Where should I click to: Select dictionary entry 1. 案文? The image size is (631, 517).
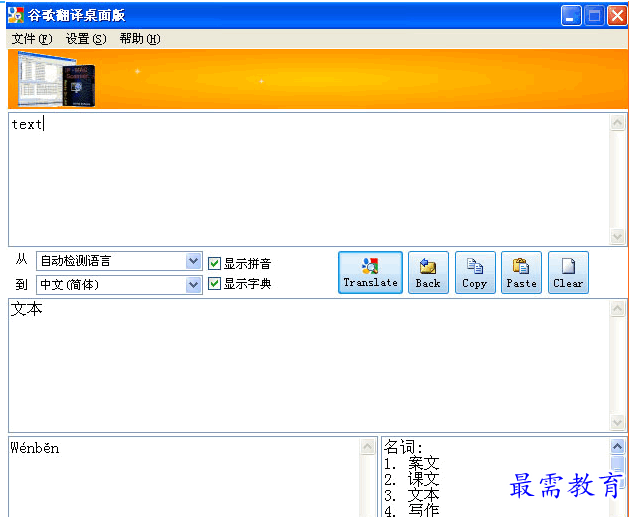411,463
